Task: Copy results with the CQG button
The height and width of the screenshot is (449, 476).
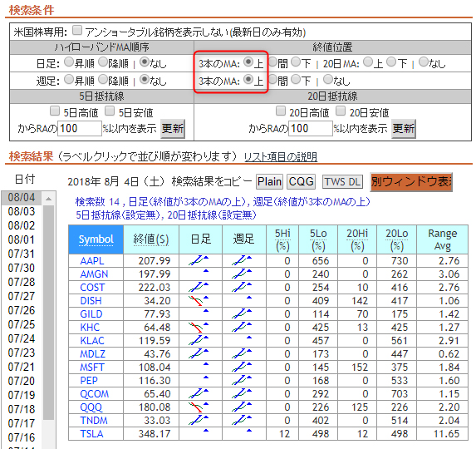Action: coord(301,181)
